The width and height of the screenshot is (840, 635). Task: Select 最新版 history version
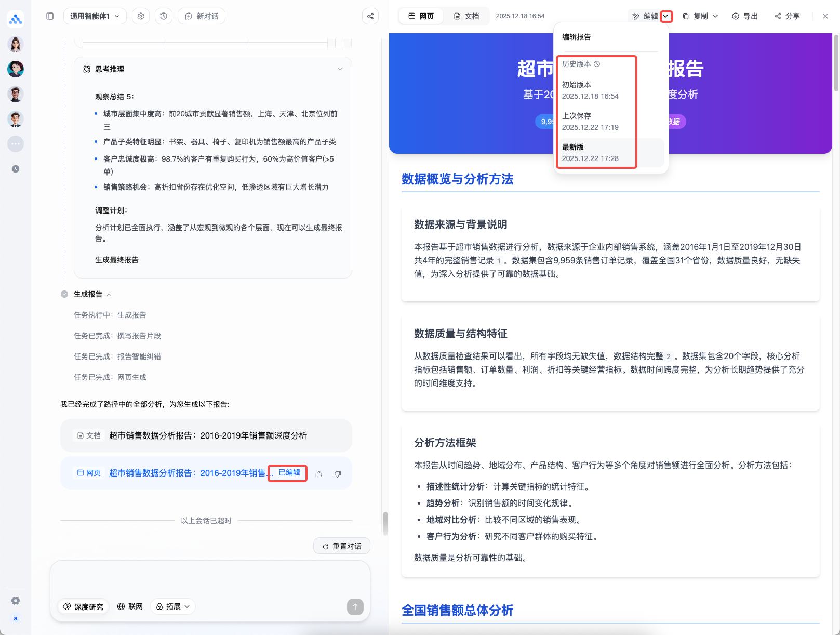pyautogui.click(x=611, y=153)
